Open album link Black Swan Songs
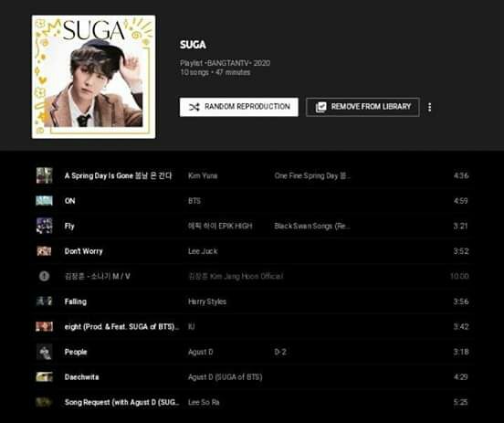Screen dimensions: 504x423 (312, 227)
